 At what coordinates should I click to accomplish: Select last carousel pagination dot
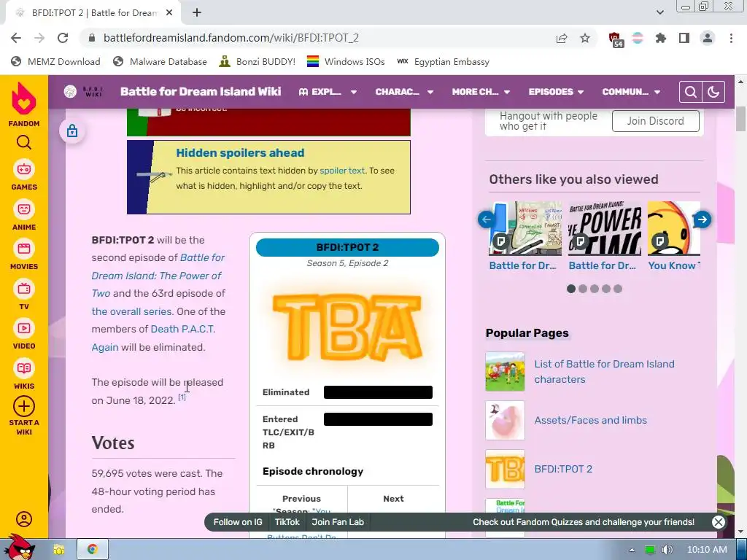(617, 289)
